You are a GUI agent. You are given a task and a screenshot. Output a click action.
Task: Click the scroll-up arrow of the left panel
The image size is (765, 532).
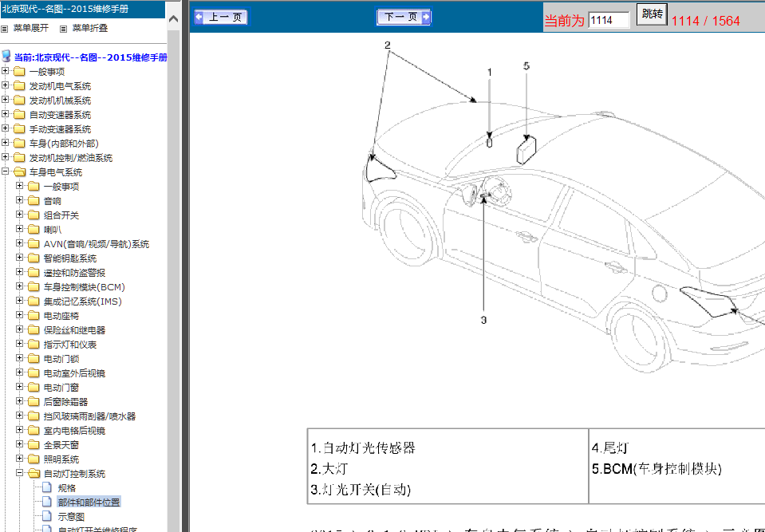[x=173, y=19]
